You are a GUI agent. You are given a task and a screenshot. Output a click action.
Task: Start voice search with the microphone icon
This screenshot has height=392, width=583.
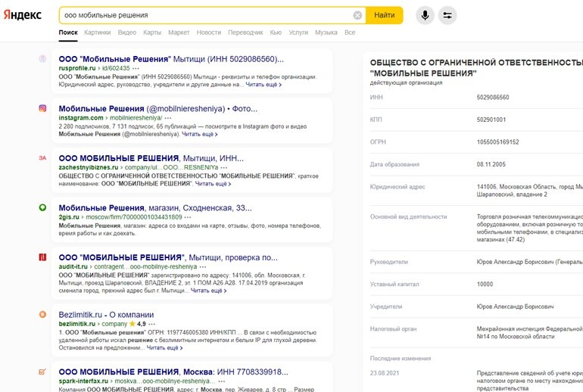point(425,15)
